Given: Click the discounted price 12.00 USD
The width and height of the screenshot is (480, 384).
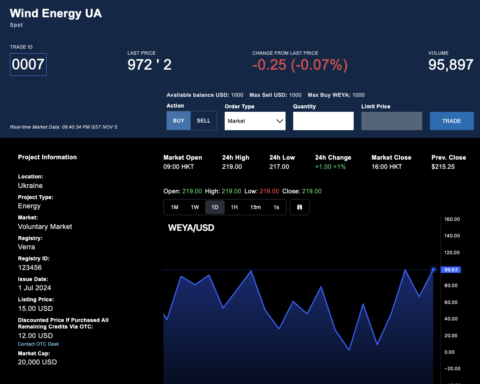Looking at the screenshot, I should coord(35,336).
